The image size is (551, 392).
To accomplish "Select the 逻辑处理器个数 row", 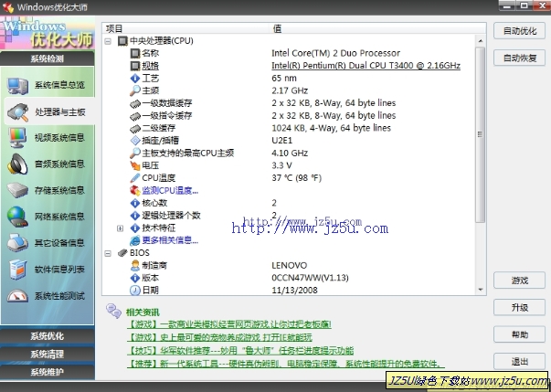I will [289, 216].
